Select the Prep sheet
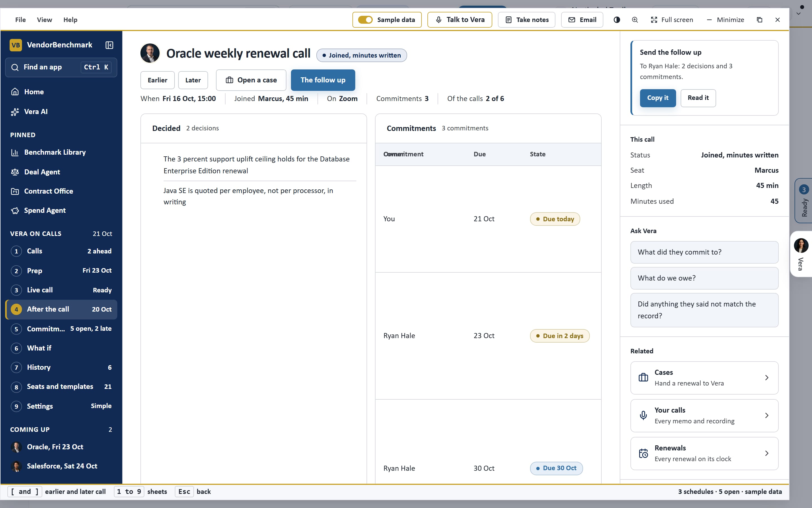This screenshot has height=508, width=812. click(61, 270)
